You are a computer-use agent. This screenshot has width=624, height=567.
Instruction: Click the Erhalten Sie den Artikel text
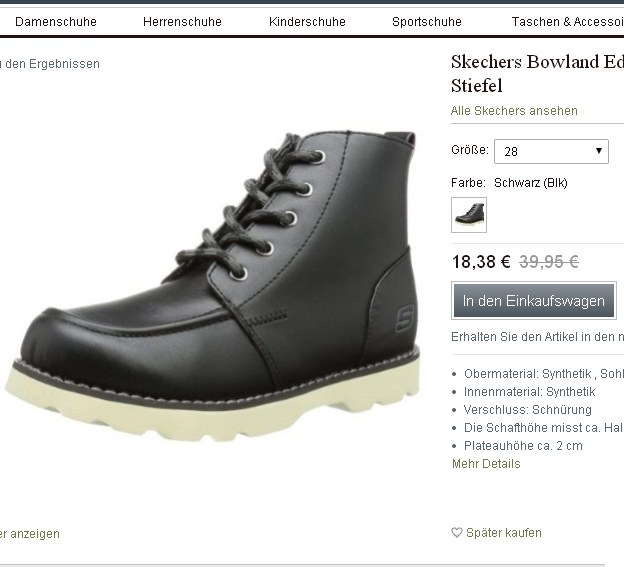537,337
